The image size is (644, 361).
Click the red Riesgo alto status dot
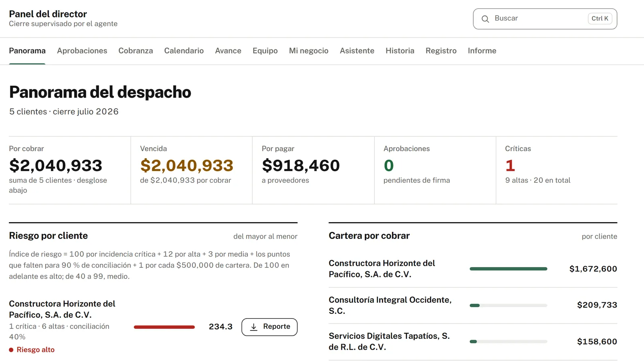click(x=11, y=350)
